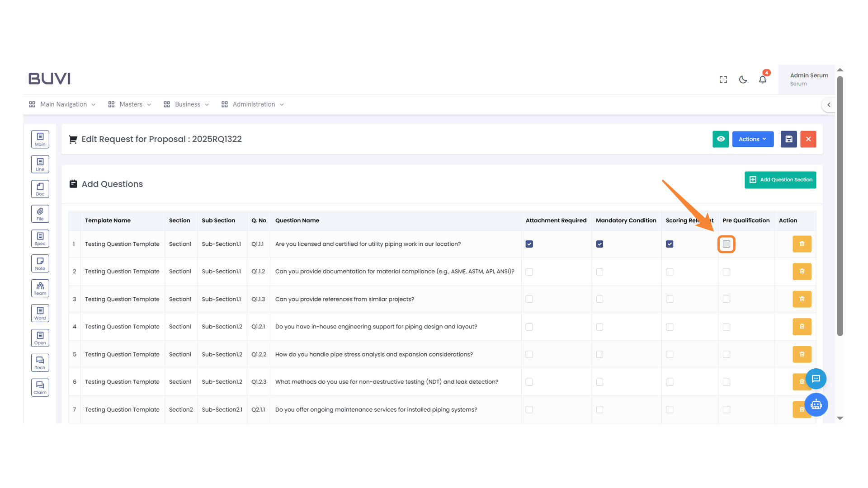Delete question Q1.2.2 with the trash button
Image resolution: width=868 pixels, height=488 pixels.
(802, 354)
